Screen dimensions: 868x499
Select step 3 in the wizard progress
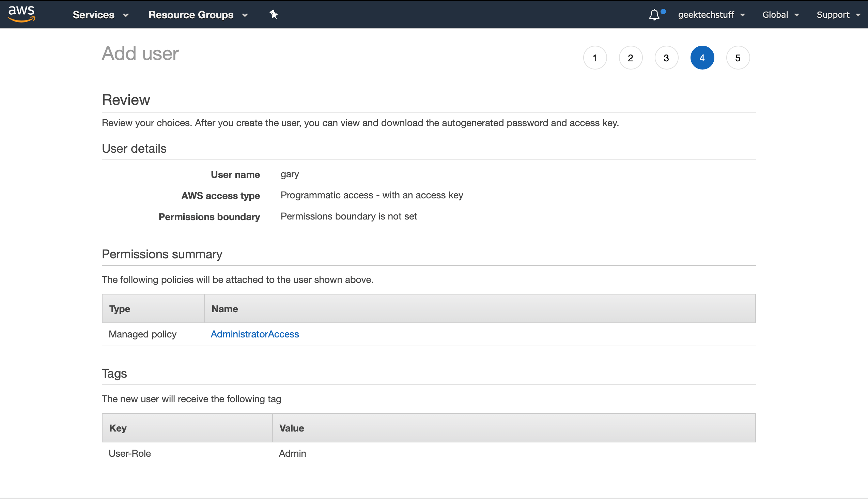click(666, 58)
